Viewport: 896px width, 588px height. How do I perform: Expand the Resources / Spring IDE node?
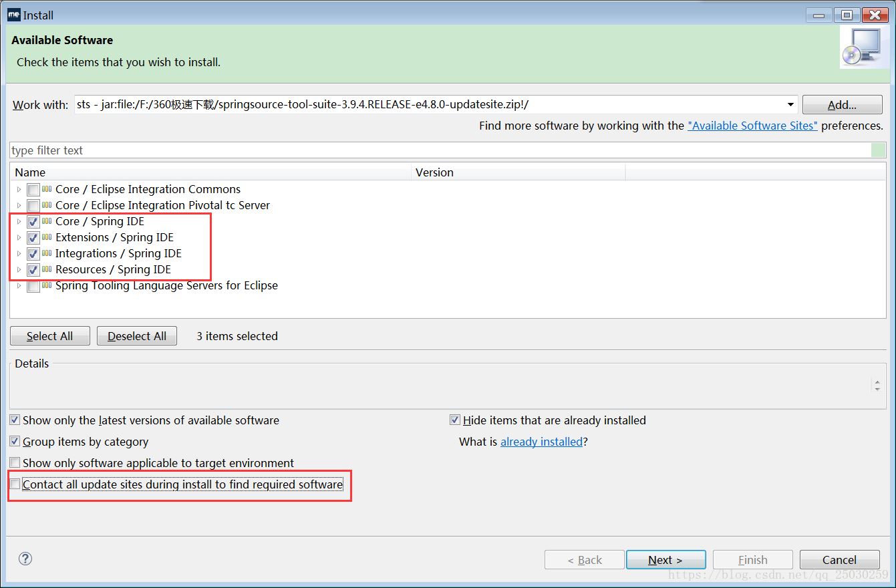[19, 270]
